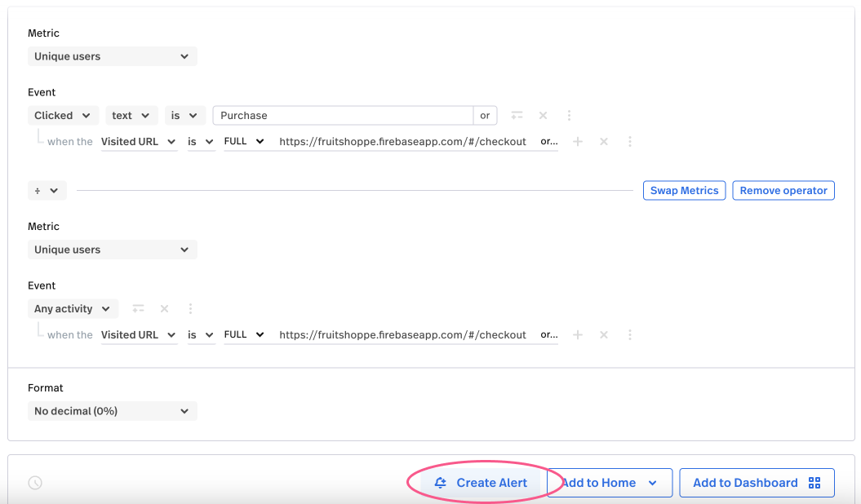Screen dimensions: 861x504
Task: Open the three-dot menu beside the Purchase event
Action: 569,115
